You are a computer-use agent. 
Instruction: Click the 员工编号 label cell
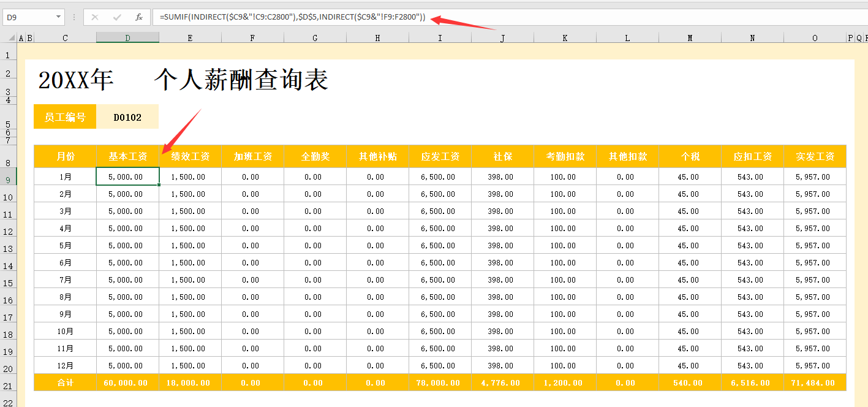[65, 116]
